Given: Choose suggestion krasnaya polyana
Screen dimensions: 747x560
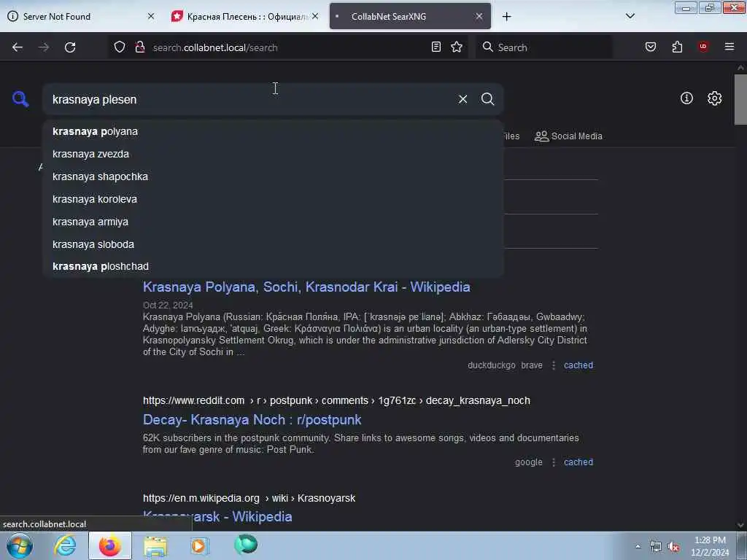Looking at the screenshot, I should click(273, 131).
